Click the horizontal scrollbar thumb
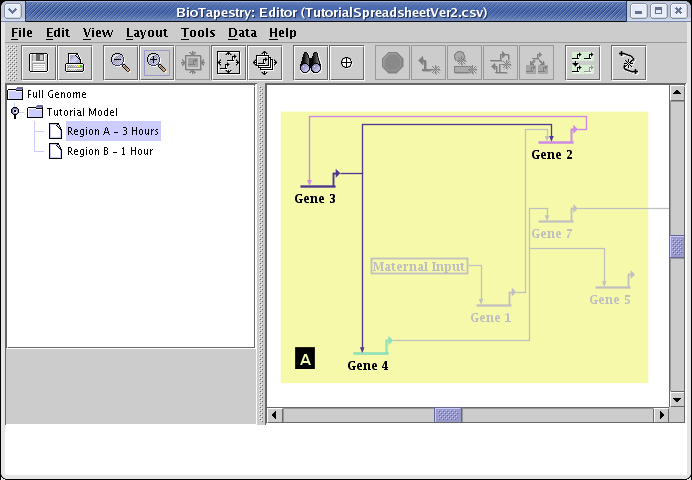692x480 pixels. (448, 414)
